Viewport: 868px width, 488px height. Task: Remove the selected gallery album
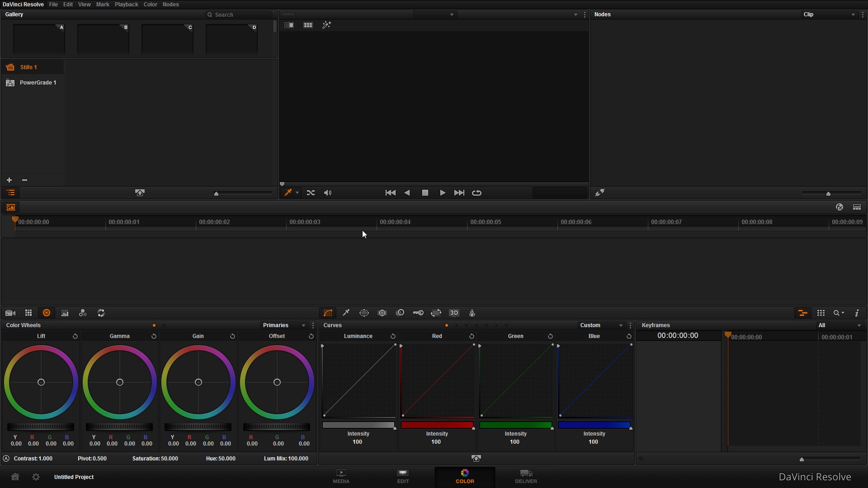point(24,180)
